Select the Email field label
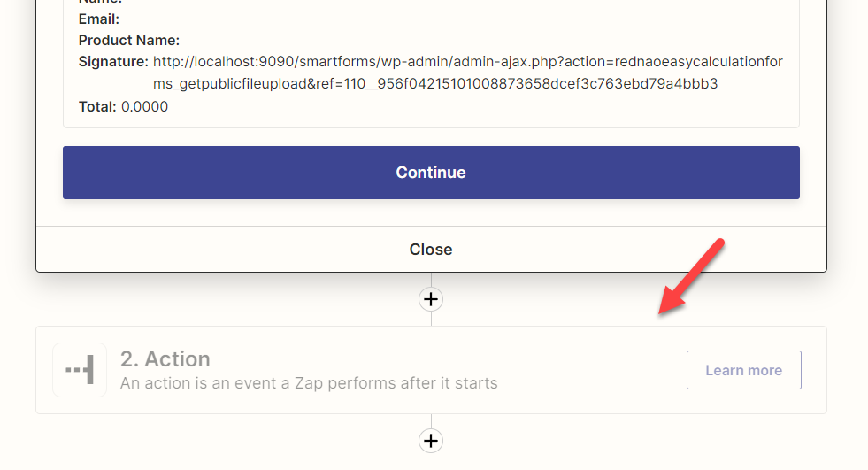 tap(98, 19)
